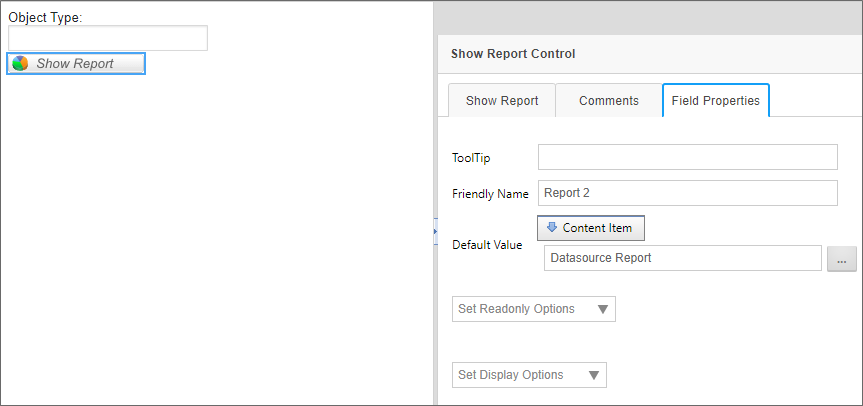The width and height of the screenshot is (863, 406).
Task: Click the Show Report Control panel header
Action: [513, 54]
